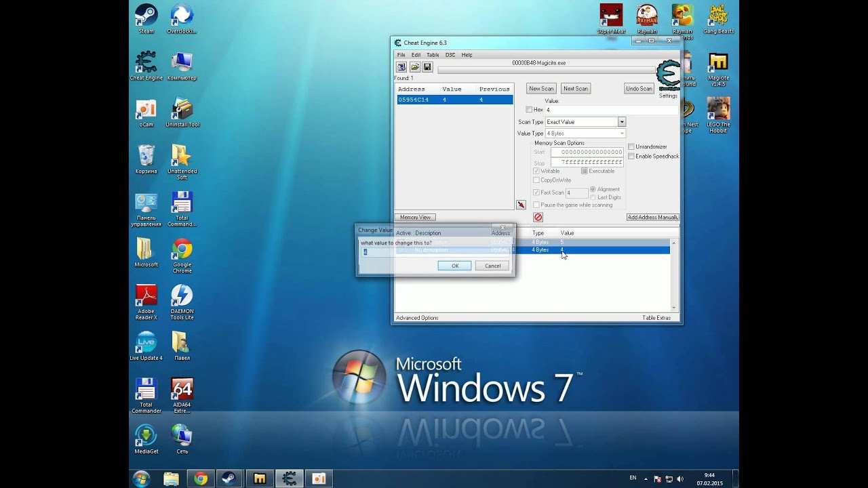Cancel the Change Value dialog
The width and height of the screenshot is (868, 488).
pos(493,266)
